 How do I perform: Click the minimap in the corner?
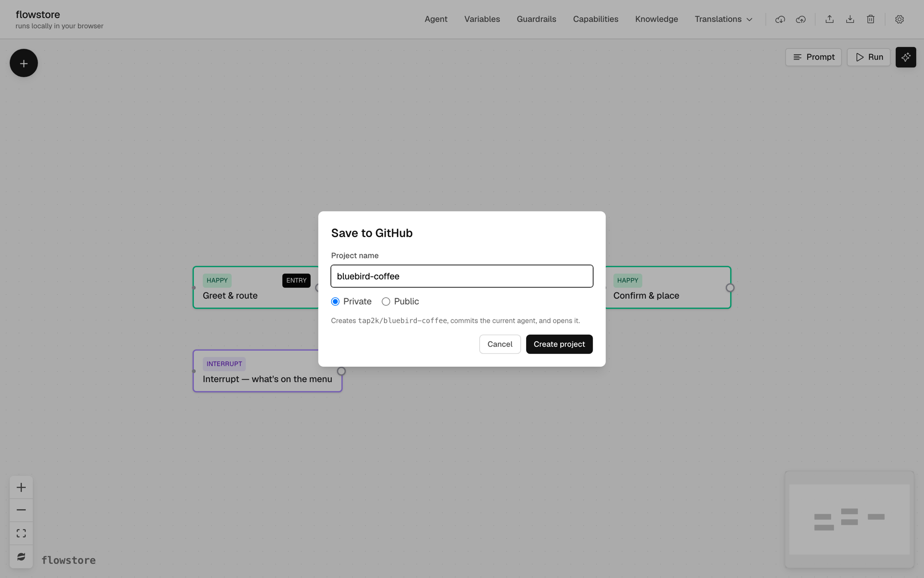click(849, 520)
